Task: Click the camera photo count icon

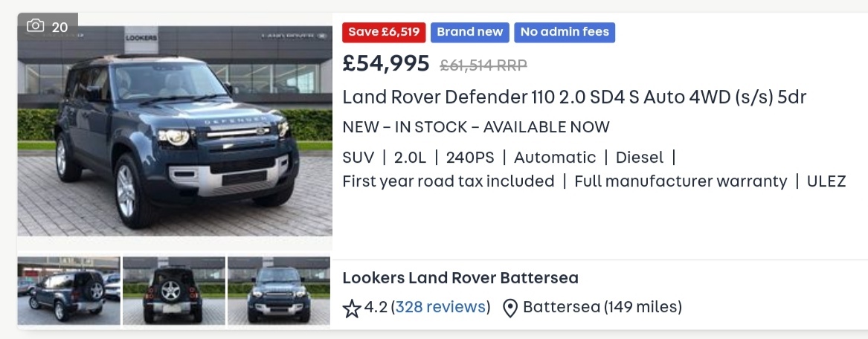Action: [x=36, y=25]
